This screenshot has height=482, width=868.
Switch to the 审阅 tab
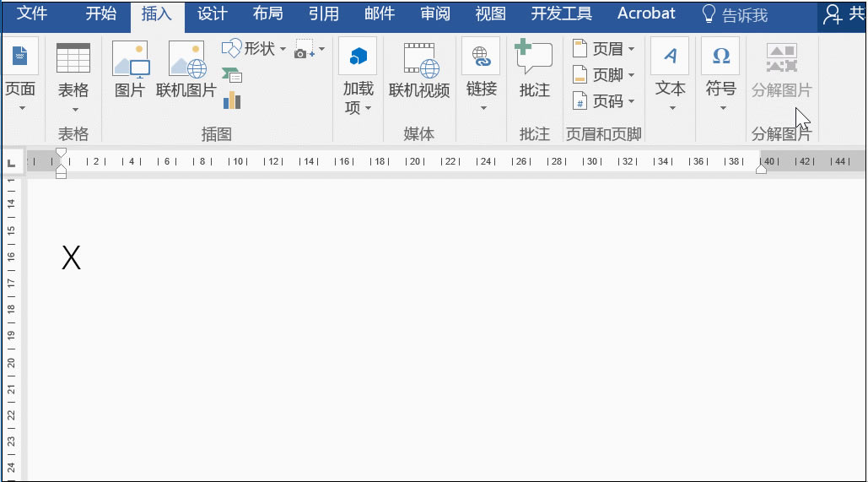coord(435,14)
